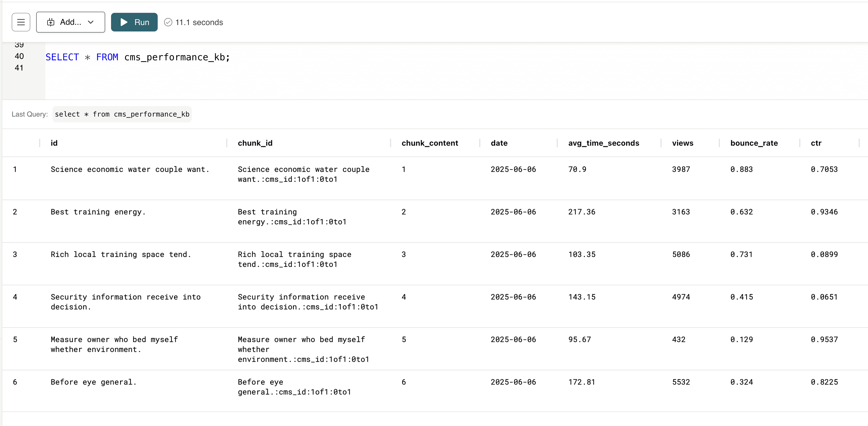
Task: Click the Add block plus icon
Action: (50, 22)
